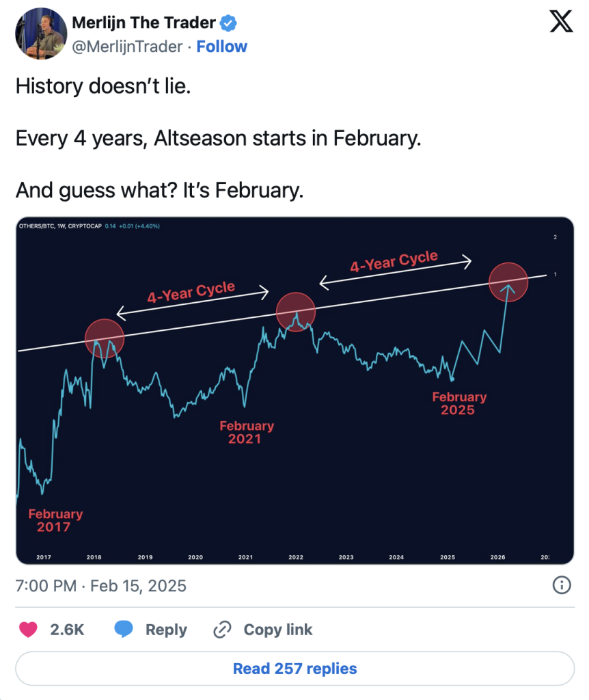Viewport: 589px width, 700px height.
Task: Click the pink heart like icon
Action: click(x=29, y=630)
